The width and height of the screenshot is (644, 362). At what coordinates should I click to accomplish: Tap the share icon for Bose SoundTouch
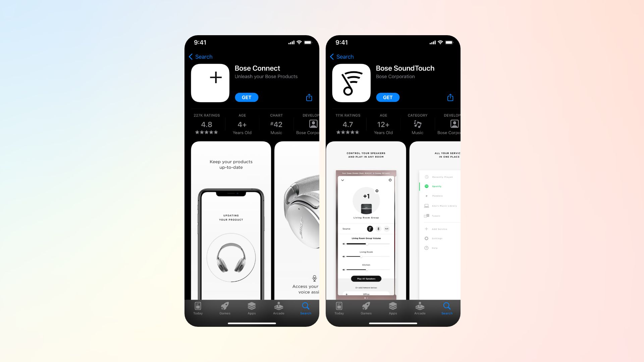[450, 97]
